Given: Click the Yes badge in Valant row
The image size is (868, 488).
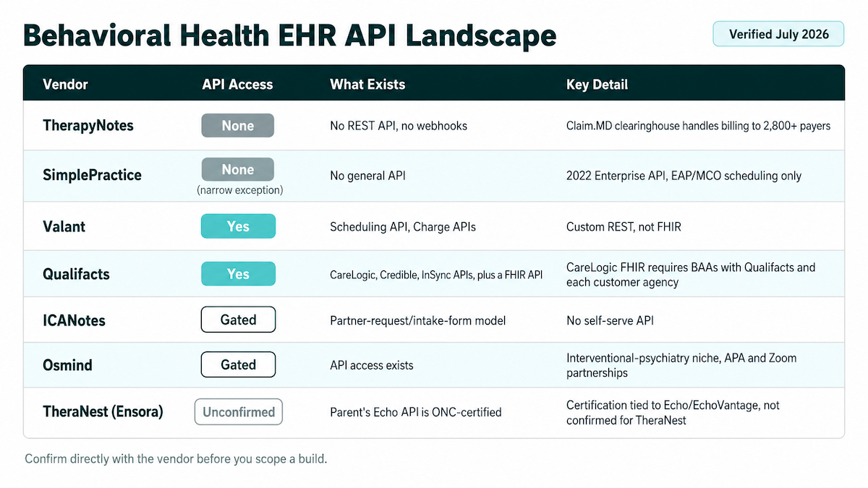Looking at the screenshot, I should (238, 226).
